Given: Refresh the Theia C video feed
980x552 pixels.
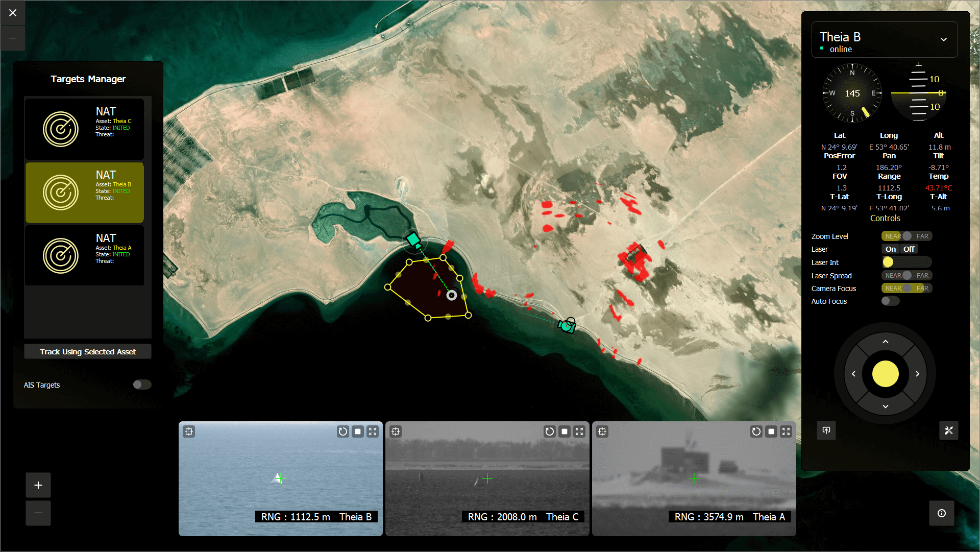Looking at the screenshot, I should [x=549, y=431].
